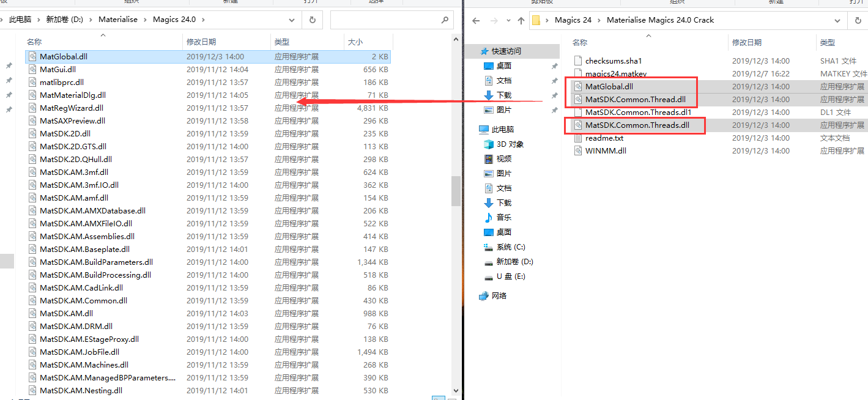This screenshot has width=868, height=400.
Task: Sort left file list by 修改日期 column
Action: pyautogui.click(x=201, y=42)
